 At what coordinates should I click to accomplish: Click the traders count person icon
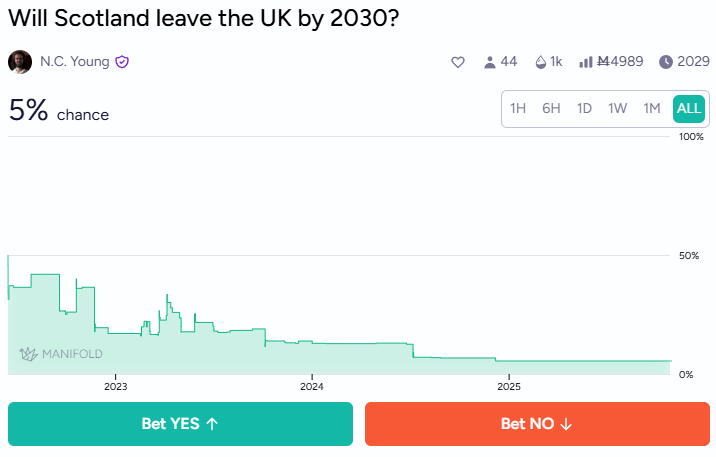[x=490, y=62]
